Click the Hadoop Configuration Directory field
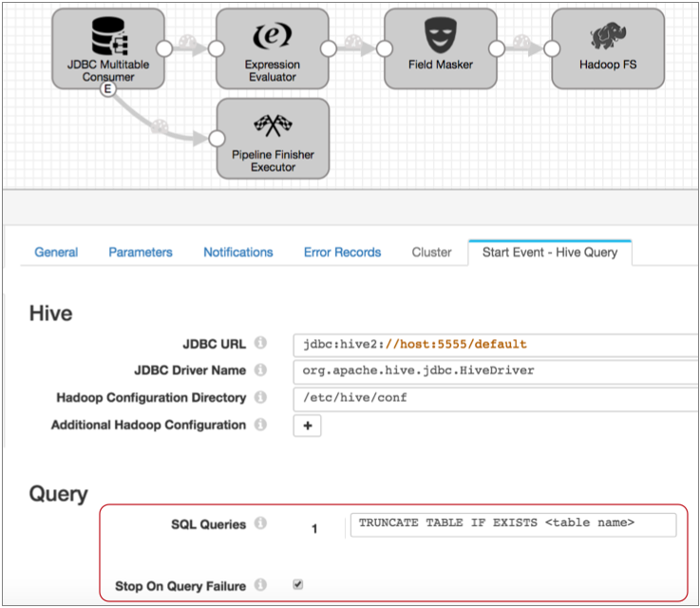 [494, 398]
